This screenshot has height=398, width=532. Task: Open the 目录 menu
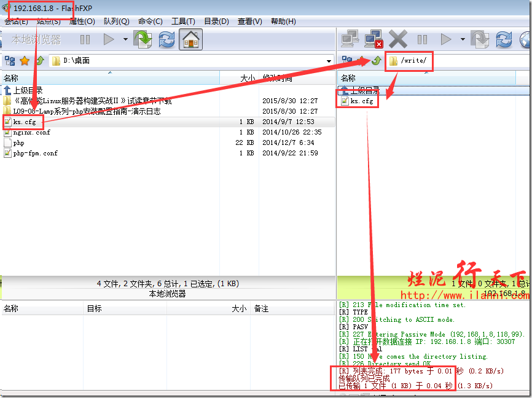pos(216,21)
